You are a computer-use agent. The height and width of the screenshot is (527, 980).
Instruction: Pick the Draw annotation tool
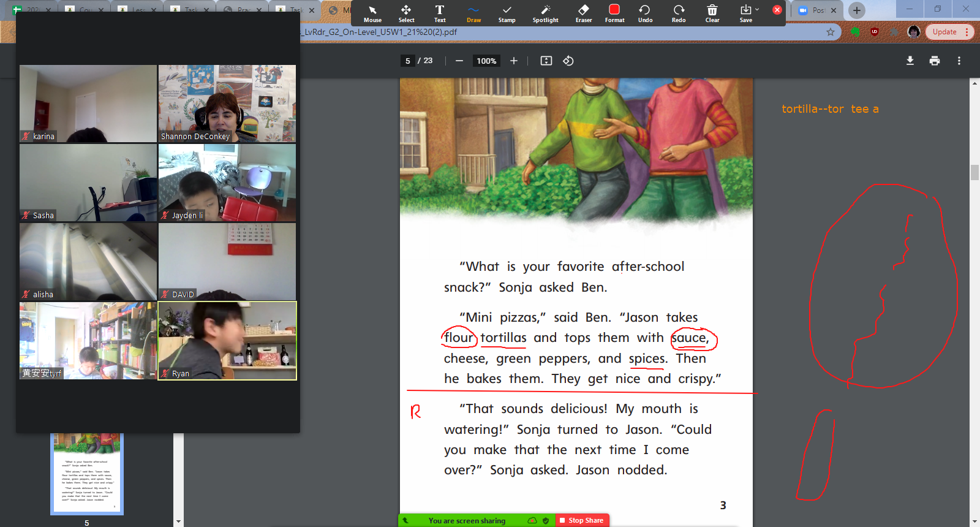pos(473,13)
